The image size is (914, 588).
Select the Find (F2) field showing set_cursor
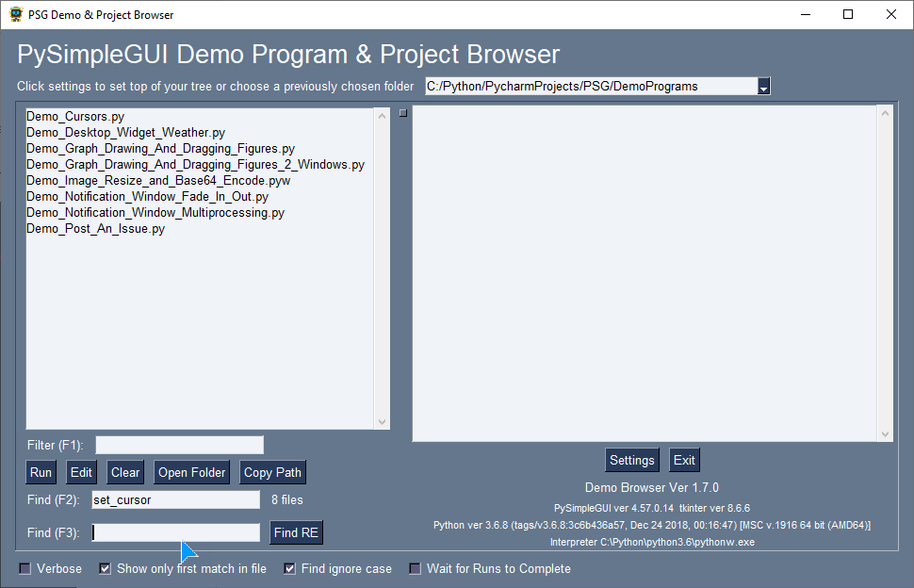174,499
